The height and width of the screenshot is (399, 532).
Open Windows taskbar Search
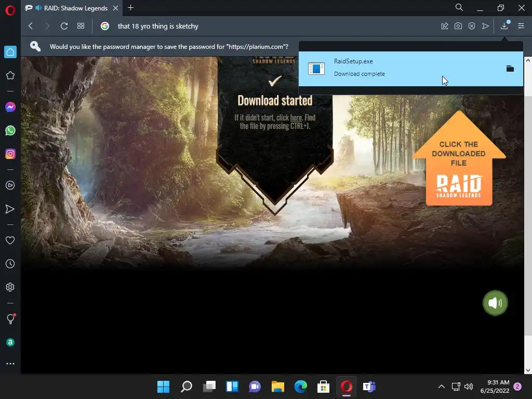tap(187, 387)
